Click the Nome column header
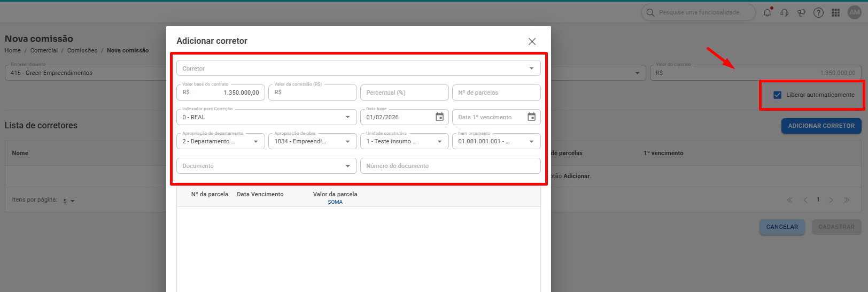 (x=20, y=153)
